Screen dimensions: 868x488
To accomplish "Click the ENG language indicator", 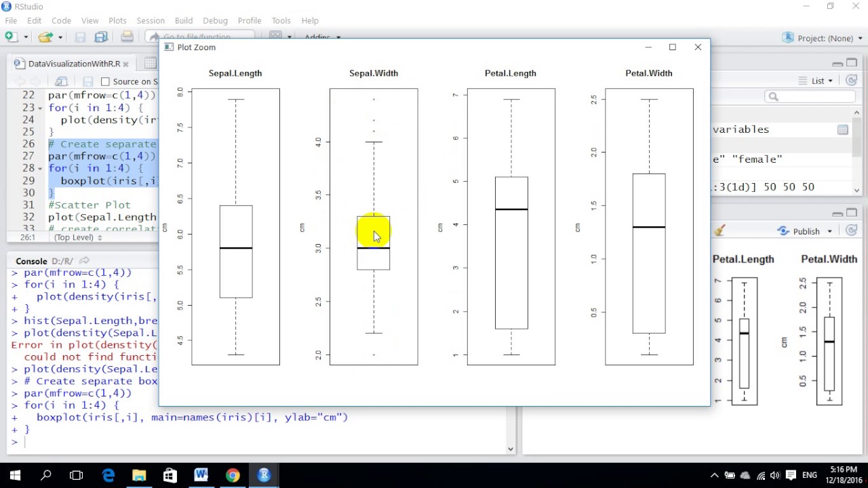I will pyautogui.click(x=809, y=475).
